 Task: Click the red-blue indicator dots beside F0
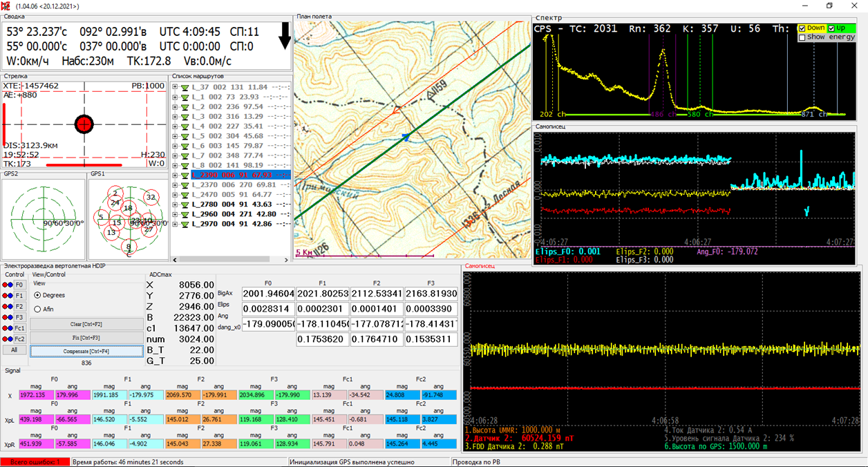tap(8, 285)
